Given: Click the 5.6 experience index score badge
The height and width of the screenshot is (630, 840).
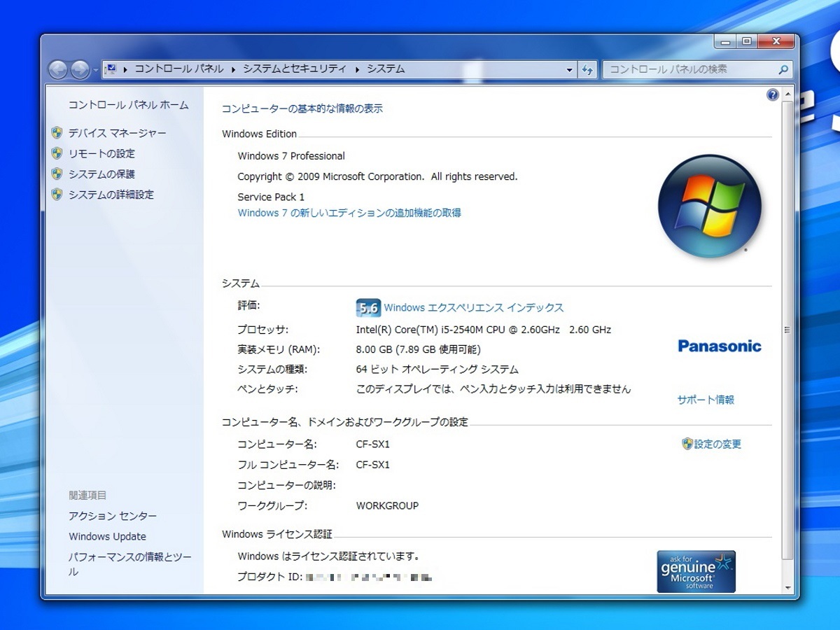Looking at the screenshot, I should tap(368, 308).
